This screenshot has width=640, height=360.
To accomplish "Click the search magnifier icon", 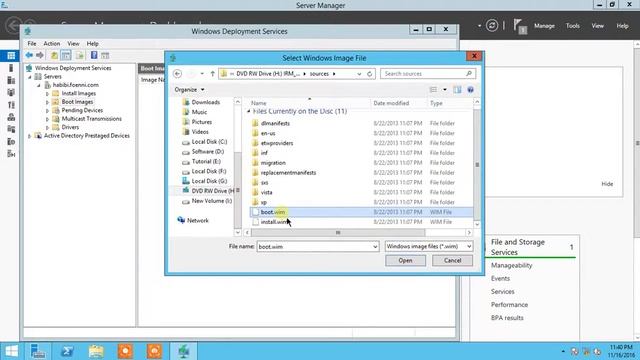I will tap(469, 73).
